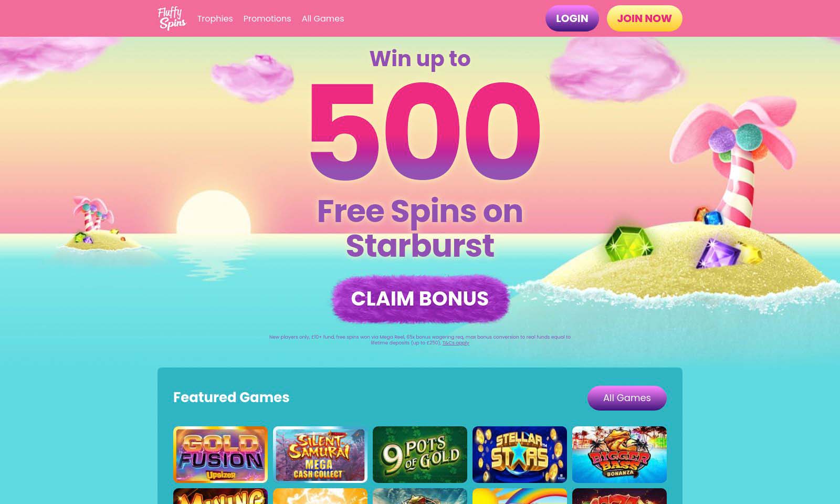This screenshot has width=840, height=504.
Task: Open the Trophies page
Action: (x=215, y=18)
